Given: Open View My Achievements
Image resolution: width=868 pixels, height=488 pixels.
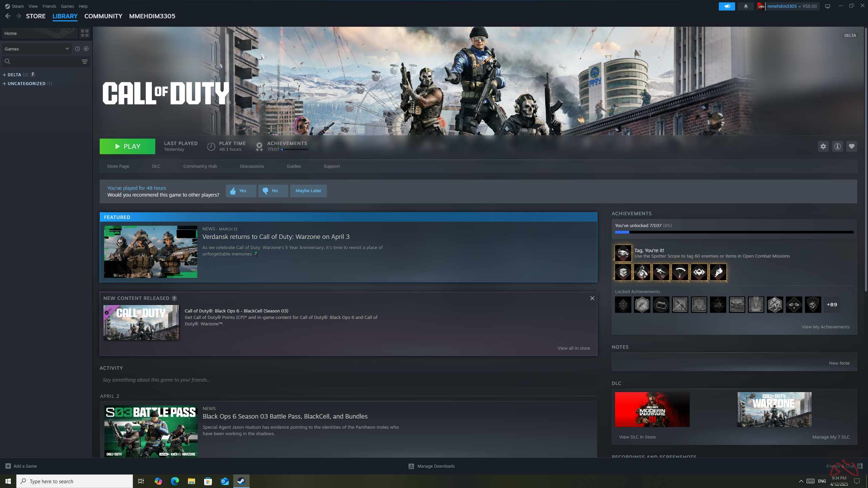Looking at the screenshot, I should tap(825, 326).
